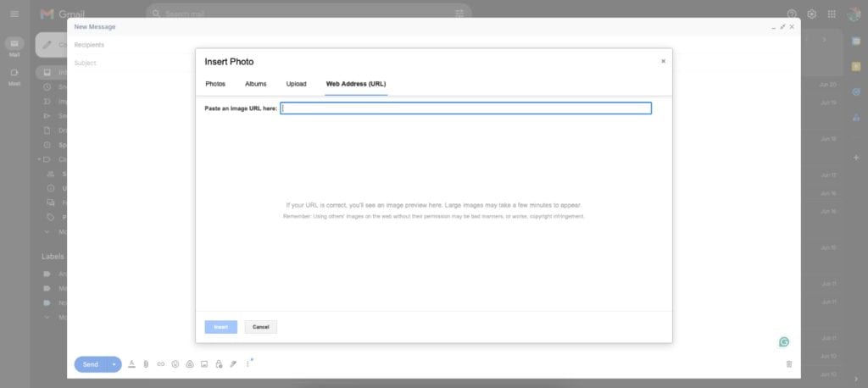Switch to the Upload tab
The width and height of the screenshot is (868, 388).
pos(296,84)
